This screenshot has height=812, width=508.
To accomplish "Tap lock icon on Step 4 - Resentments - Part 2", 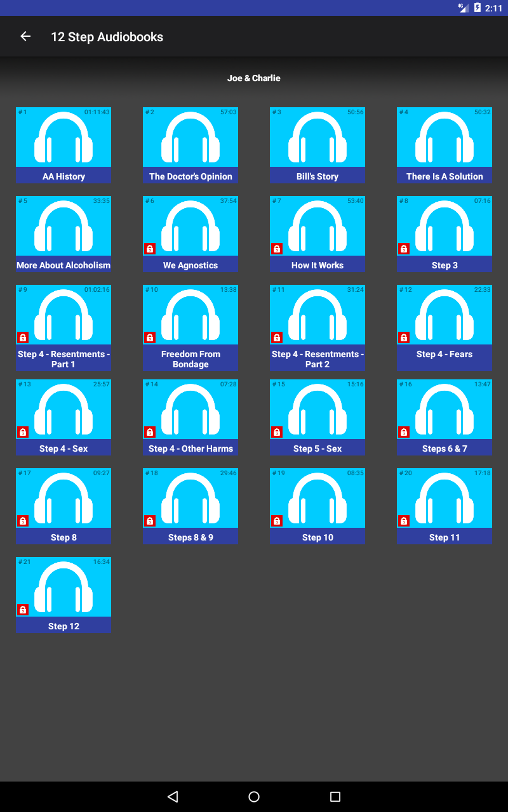I will coord(277,337).
